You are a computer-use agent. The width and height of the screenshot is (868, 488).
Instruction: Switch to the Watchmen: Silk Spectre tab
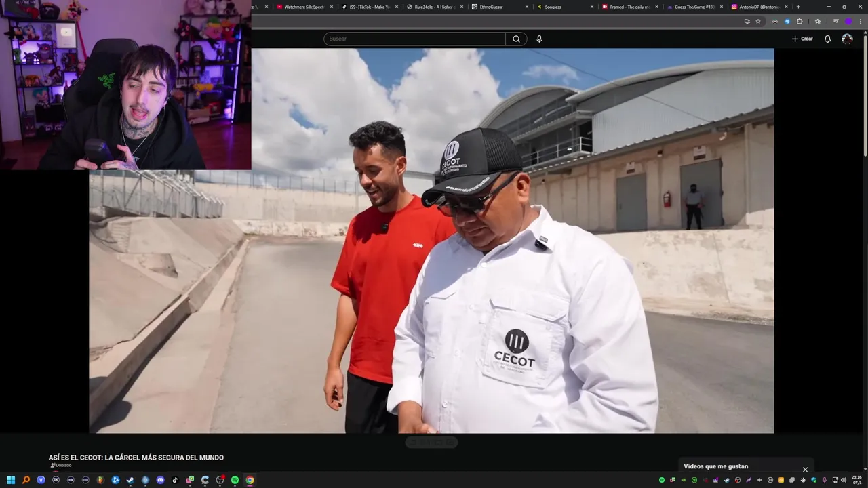[x=304, y=7]
